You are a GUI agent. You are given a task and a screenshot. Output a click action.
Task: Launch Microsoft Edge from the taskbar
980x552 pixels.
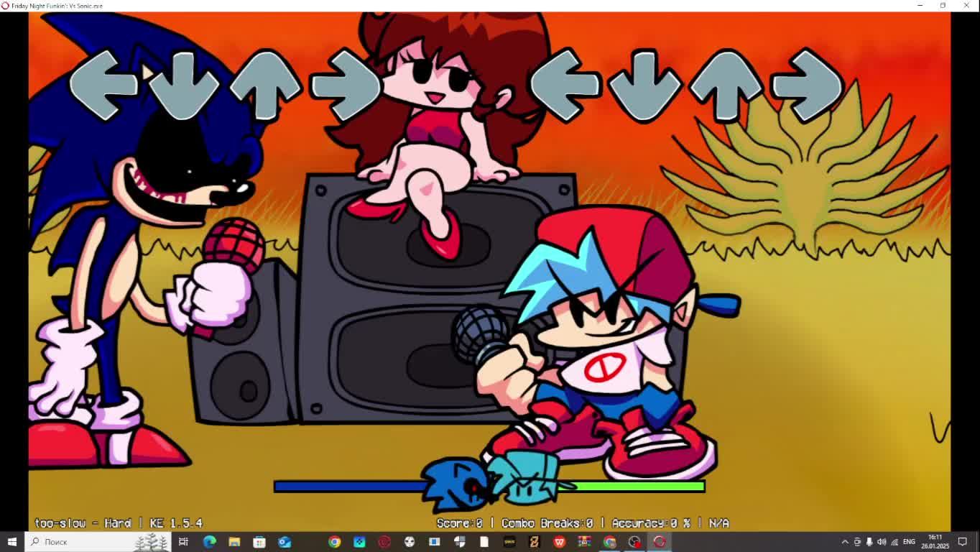(209, 542)
